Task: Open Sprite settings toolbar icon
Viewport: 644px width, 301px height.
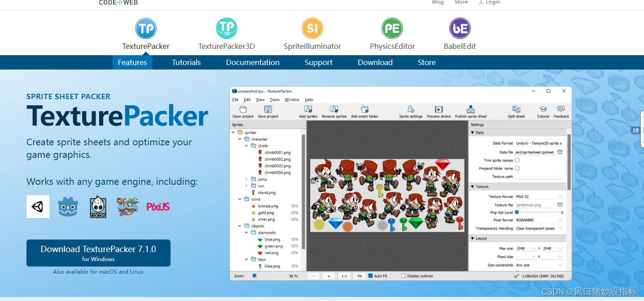Action: point(411,109)
